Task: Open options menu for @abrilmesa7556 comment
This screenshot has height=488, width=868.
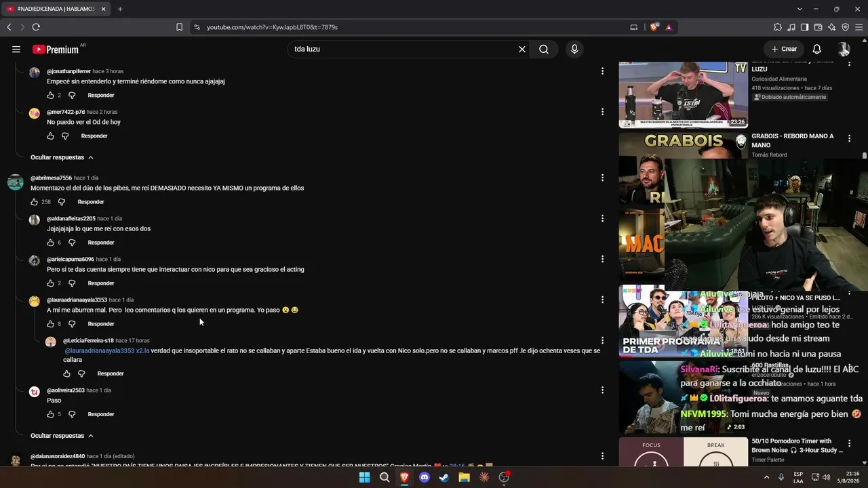Action: point(602,178)
